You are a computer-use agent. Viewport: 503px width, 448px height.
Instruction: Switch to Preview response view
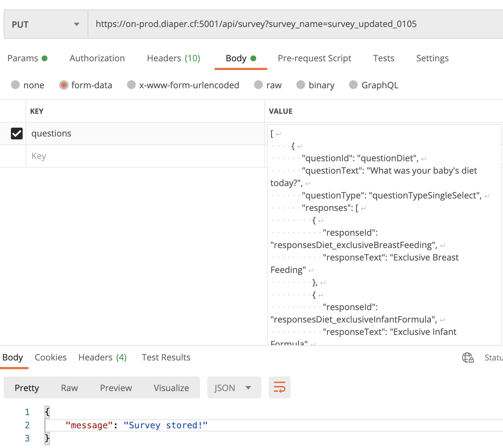pyautogui.click(x=116, y=388)
